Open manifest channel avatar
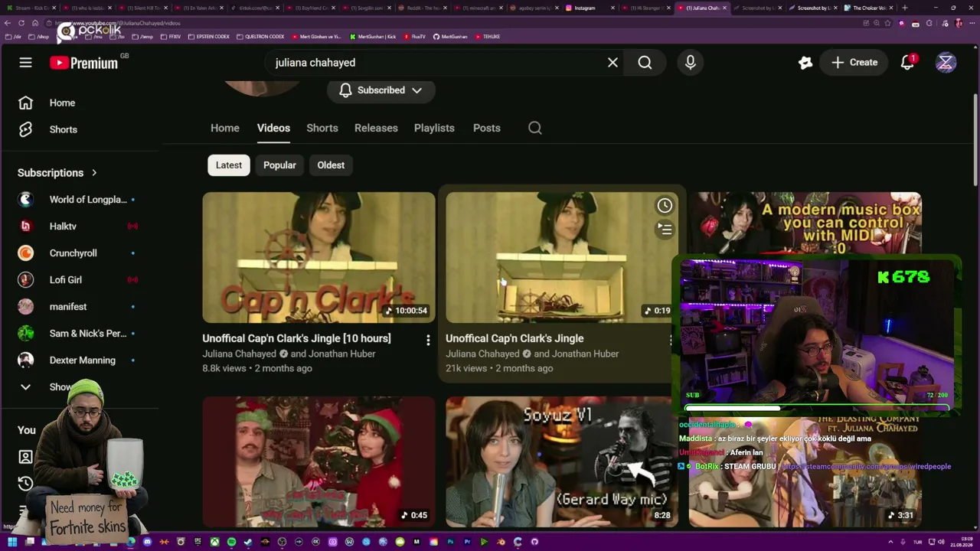This screenshot has width=980, height=551. [x=26, y=307]
